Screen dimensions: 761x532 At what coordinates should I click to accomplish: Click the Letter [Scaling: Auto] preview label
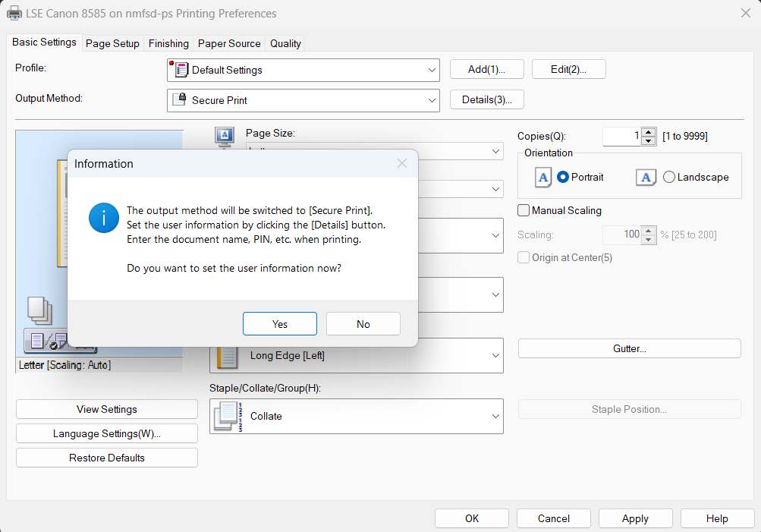click(65, 365)
